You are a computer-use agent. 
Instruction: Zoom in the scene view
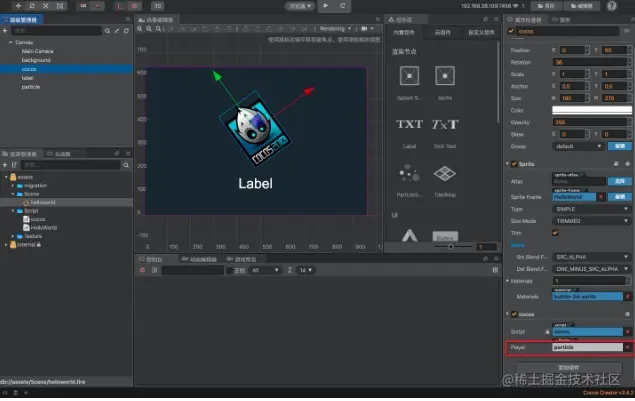pyautogui.click(x=140, y=29)
